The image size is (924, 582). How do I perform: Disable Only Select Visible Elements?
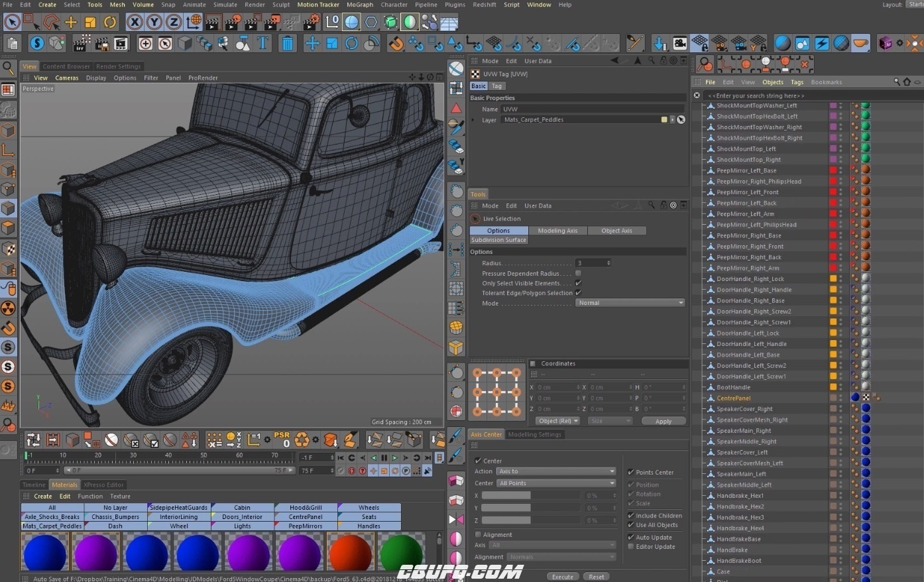(578, 283)
